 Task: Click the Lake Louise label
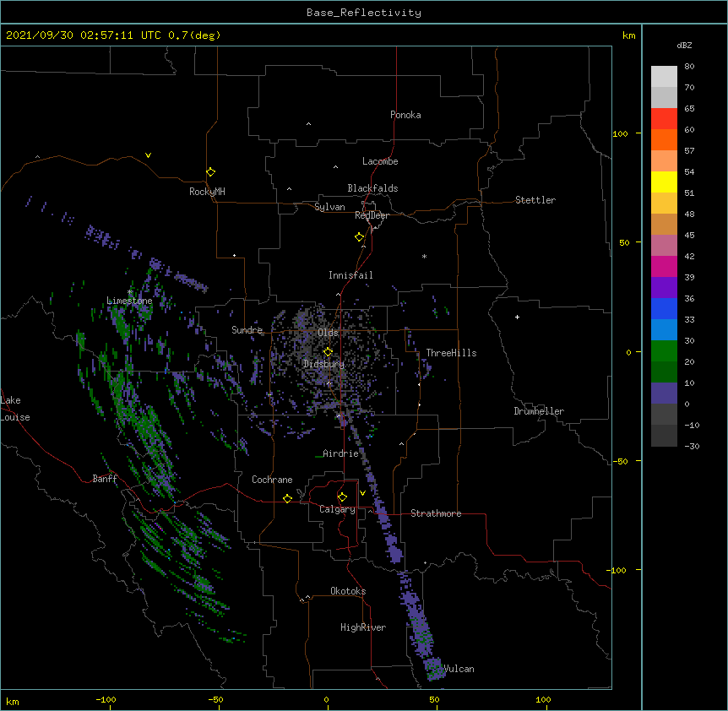[x=14, y=409]
